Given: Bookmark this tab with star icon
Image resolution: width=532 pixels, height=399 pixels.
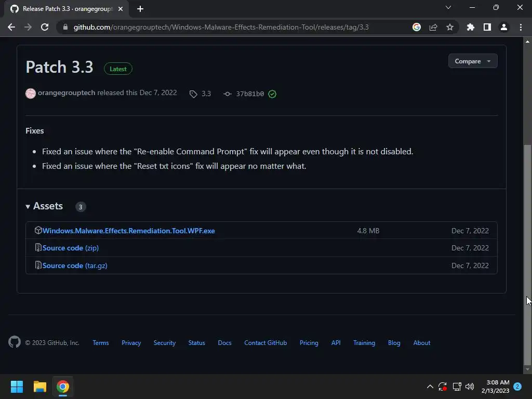Looking at the screenshot, I should pos(450,27).
